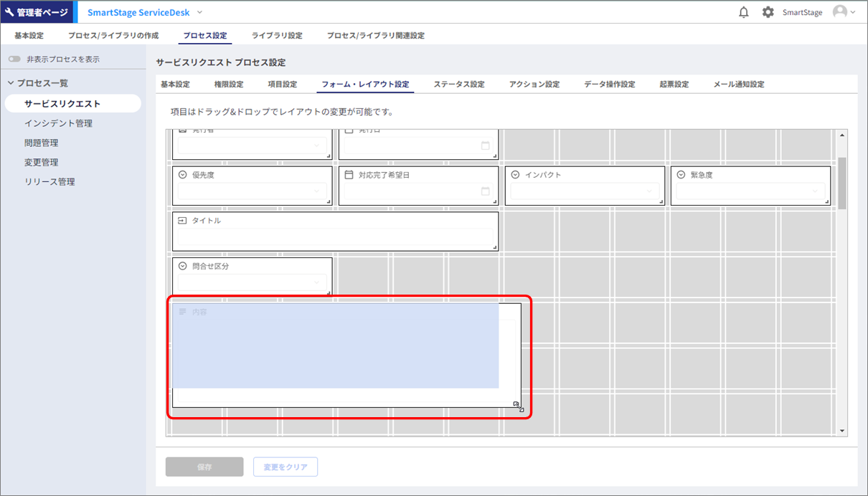Collapse the プロセス一覧 tree section

coord(11,83)
